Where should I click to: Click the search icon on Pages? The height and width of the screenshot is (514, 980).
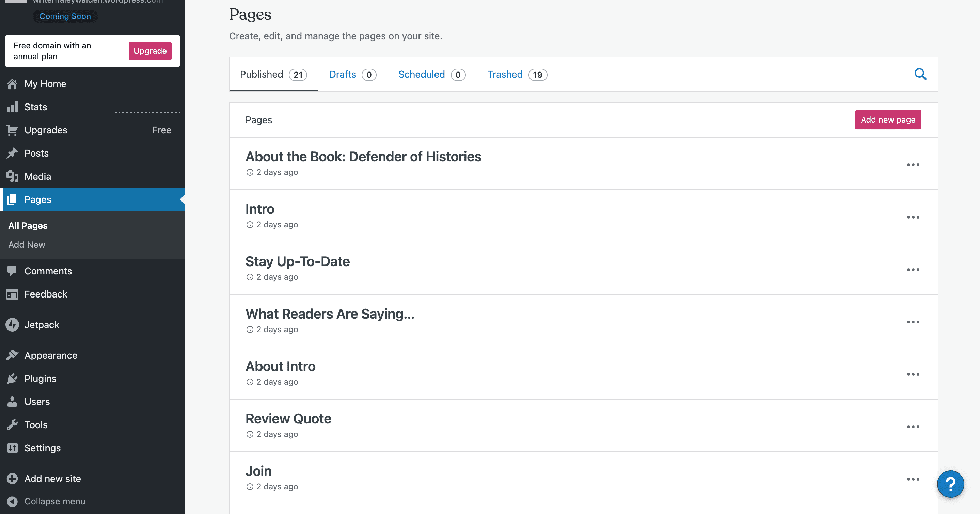[x=920, y=74]
